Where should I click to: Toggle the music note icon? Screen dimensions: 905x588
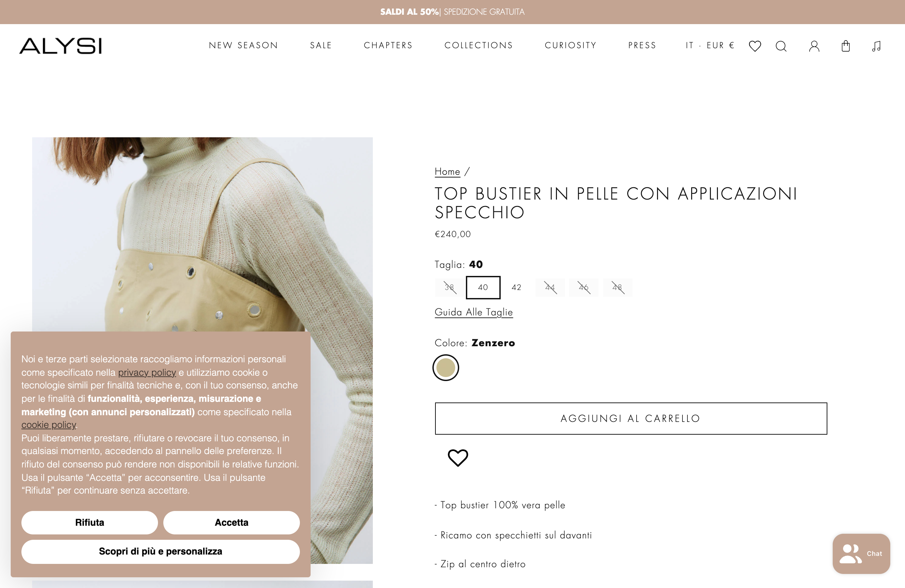[876, 46]
